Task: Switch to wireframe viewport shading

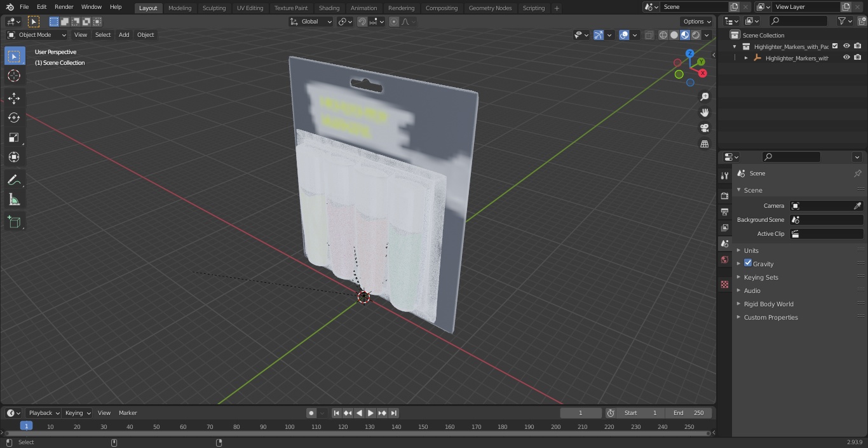Action: 663,35
